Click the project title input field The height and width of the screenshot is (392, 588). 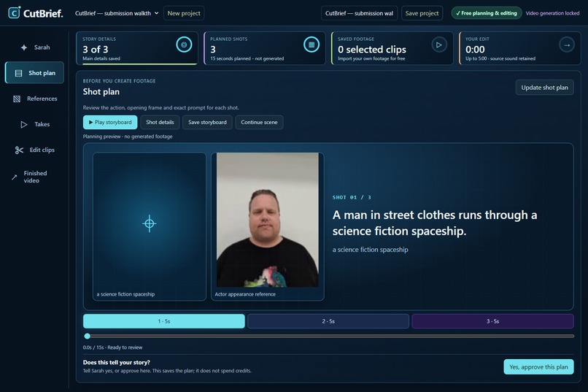tap(359, 13)
